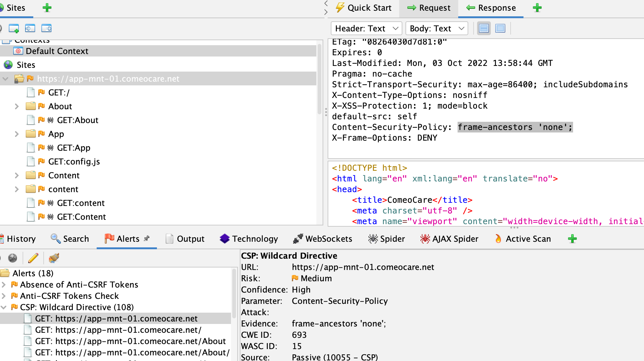This screenshot has height=361, width=644.
Task: Select GET:config.js in the Sites tree
Action: pyautogui.click(x=74, y=161)
